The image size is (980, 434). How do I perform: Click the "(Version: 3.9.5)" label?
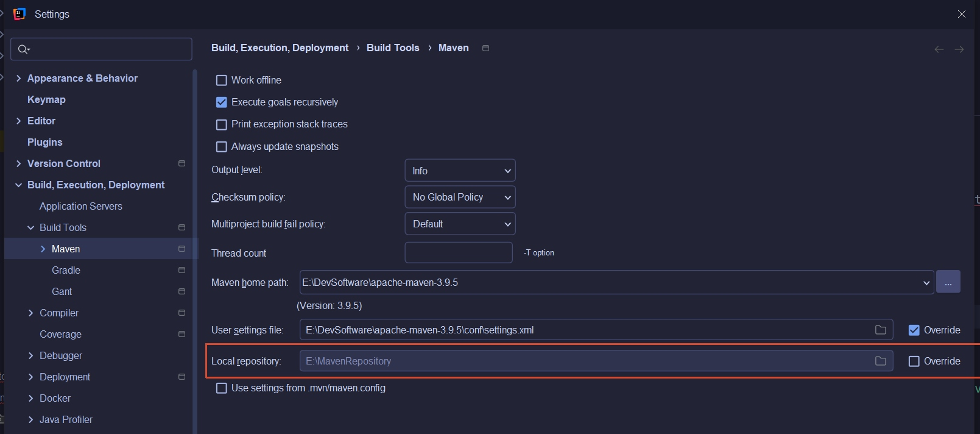(330, 305)
